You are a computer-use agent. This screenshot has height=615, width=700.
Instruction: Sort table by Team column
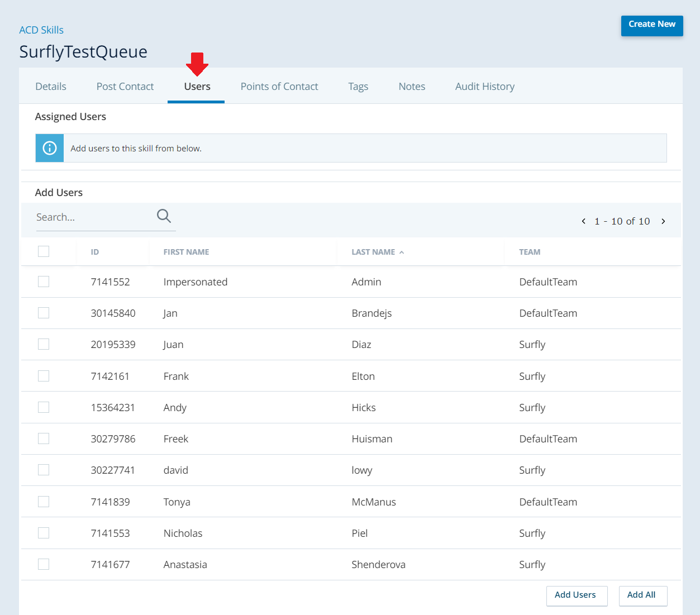(x=530, y=252)
